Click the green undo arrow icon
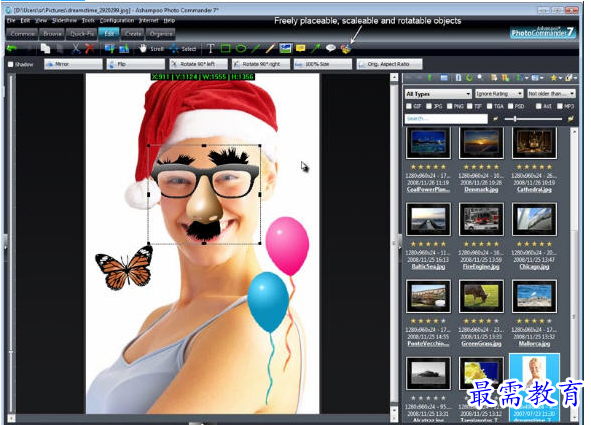Screen dimensions: 591x425 [x=12, y=49]
